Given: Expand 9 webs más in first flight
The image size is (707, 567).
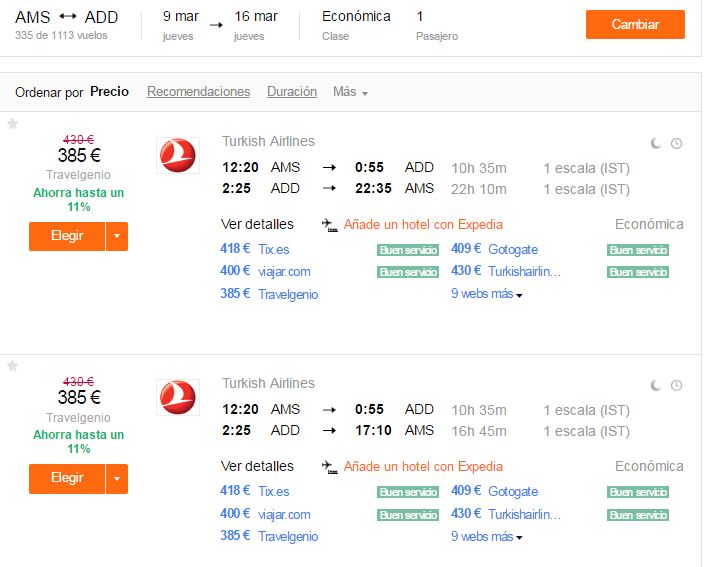Looking at the screenshot, I should [x=487, y=294].
